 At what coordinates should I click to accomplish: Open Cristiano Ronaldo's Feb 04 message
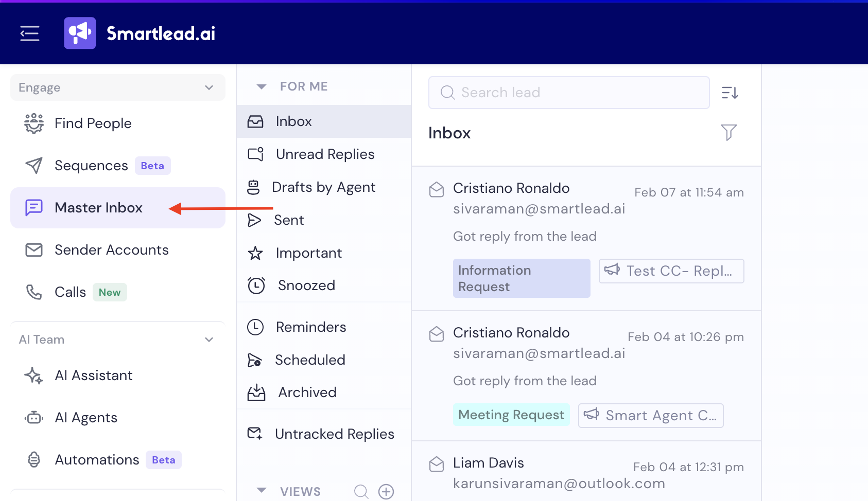(586, 376)
